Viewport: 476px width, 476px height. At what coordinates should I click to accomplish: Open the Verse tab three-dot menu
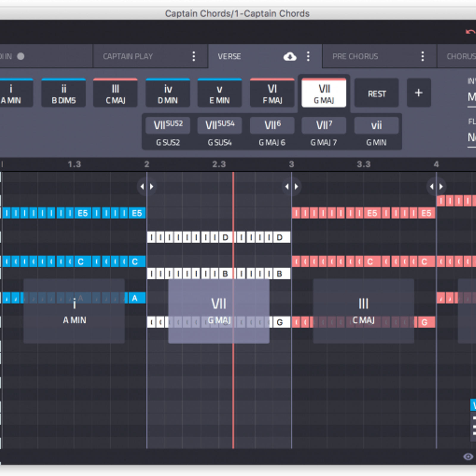(x=308, y=56)
